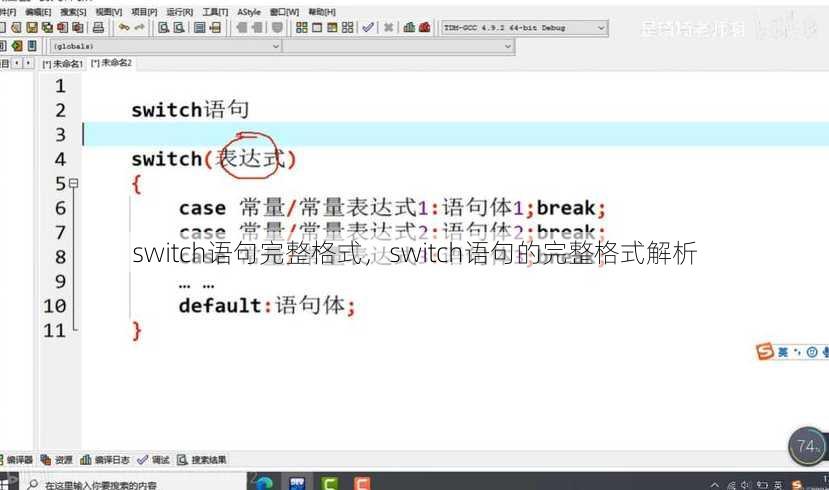
Task: Click the blue bookmark icon in second toolbar
Action: click(x=32, y=46)
